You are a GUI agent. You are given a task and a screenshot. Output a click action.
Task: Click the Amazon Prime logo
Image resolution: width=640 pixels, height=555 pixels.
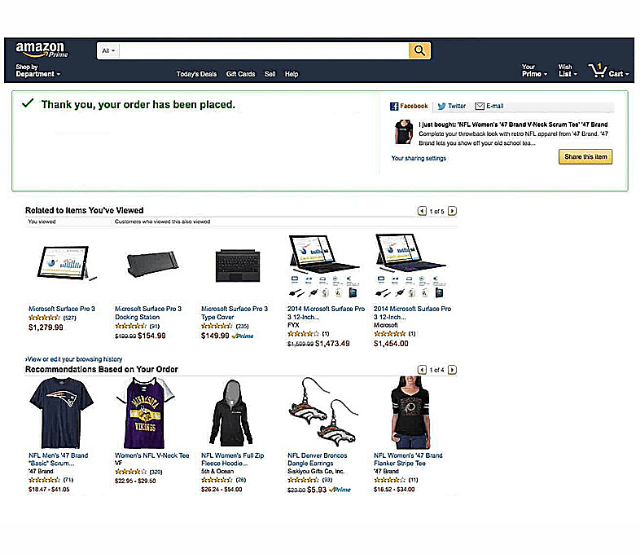click(x=42, y=49)
